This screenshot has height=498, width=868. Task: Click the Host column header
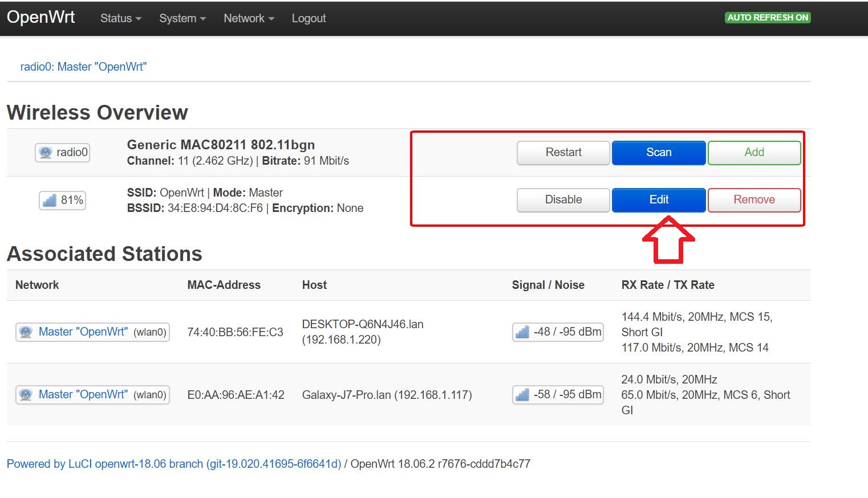click(314, 285)
